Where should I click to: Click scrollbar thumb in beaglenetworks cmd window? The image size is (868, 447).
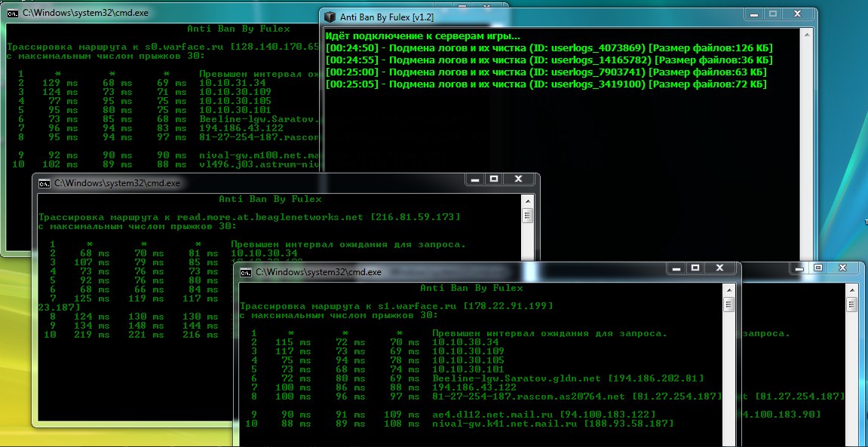(529, 217)
